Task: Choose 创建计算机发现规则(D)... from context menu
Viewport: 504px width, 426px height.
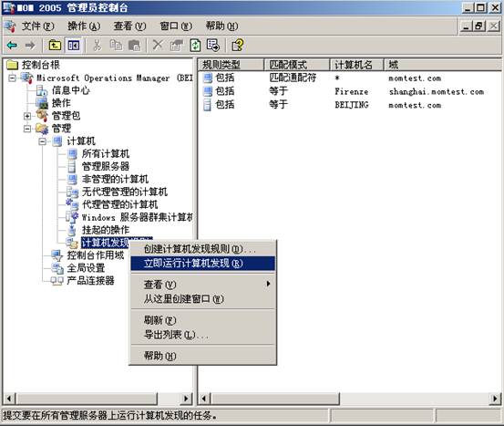Action: point(203,249)
